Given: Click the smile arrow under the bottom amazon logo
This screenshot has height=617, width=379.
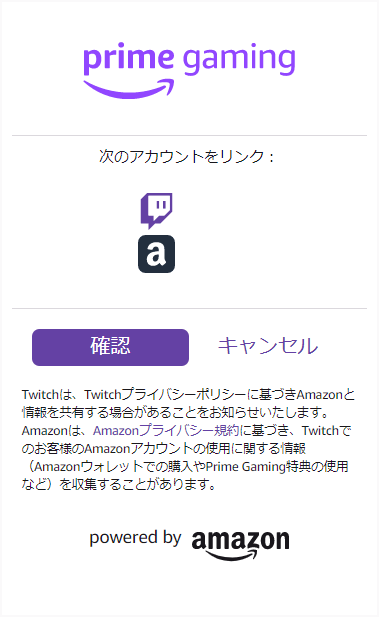Looking at the screenshot, I should (232, 555).
